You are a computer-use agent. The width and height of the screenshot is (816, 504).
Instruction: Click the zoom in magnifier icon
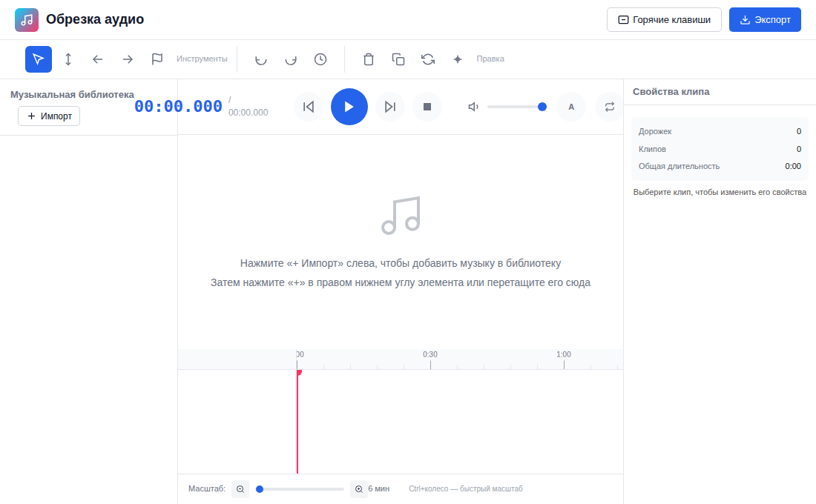(359, 489)
